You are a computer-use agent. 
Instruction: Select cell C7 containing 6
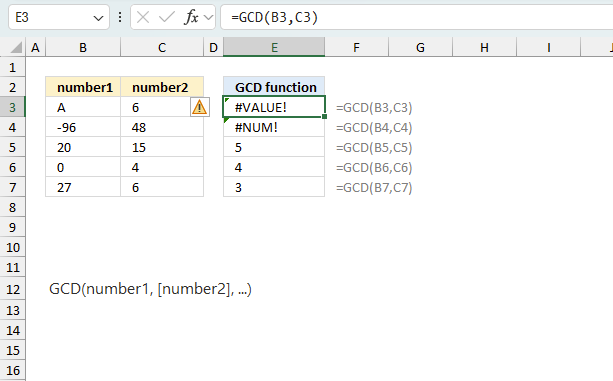click(x=162, y=187)
